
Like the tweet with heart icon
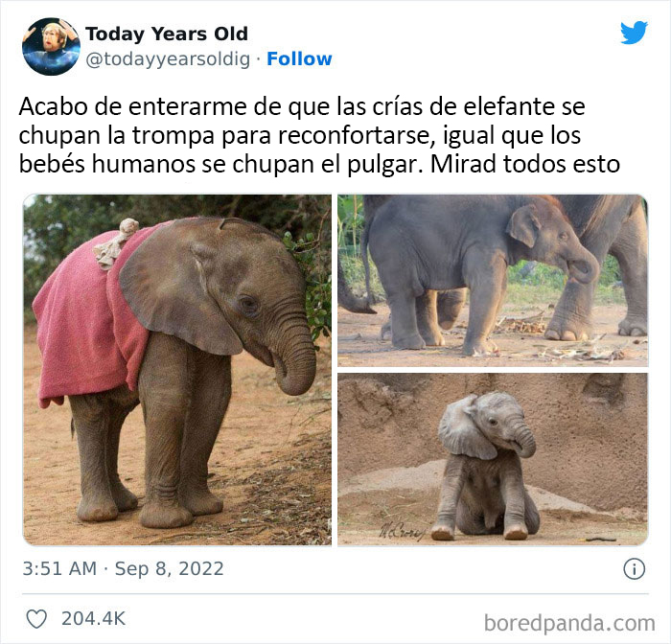point(36,619)
